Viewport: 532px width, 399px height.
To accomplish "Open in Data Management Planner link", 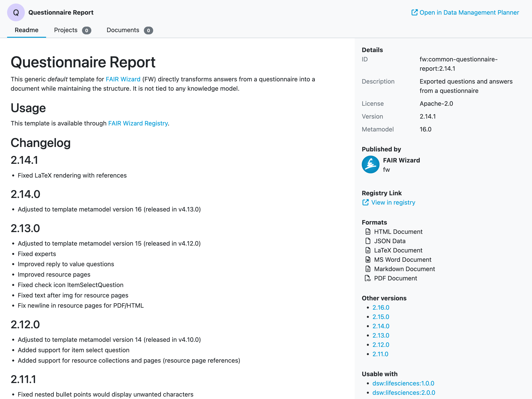I will [x=465, y=12].
